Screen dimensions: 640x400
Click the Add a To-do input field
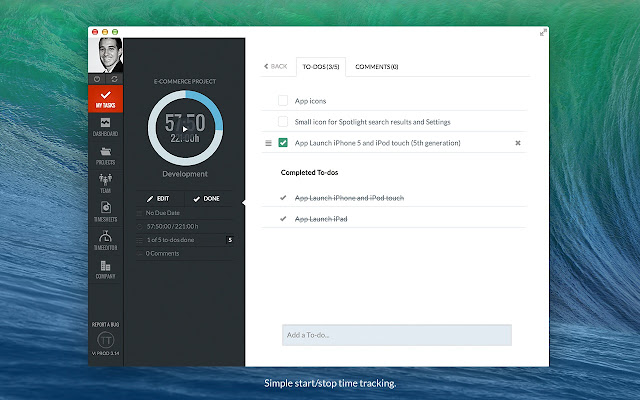pos(397,335)
